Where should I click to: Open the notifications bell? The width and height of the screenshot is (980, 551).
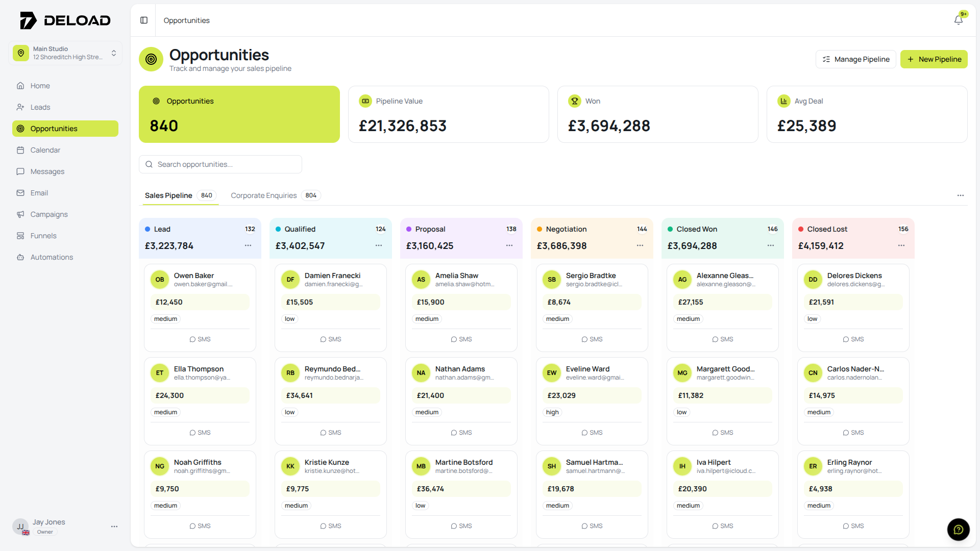tap(959, 20)
